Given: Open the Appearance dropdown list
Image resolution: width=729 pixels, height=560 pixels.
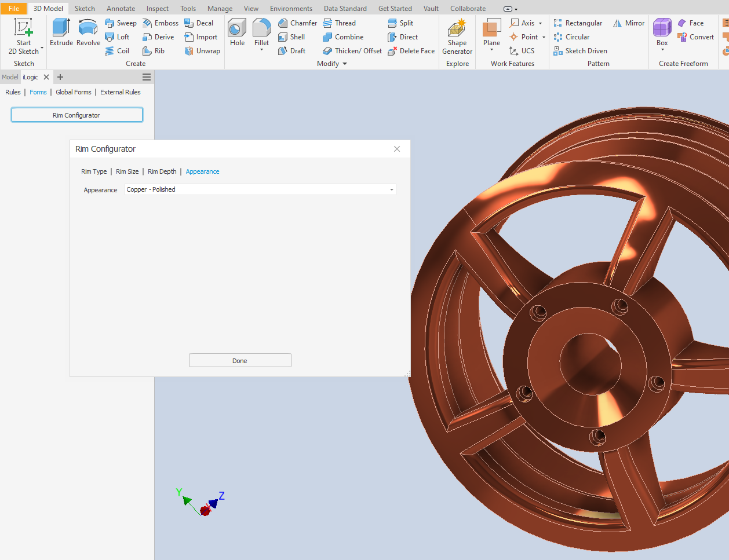Looking at the screenshot, I should pos(392,190).
